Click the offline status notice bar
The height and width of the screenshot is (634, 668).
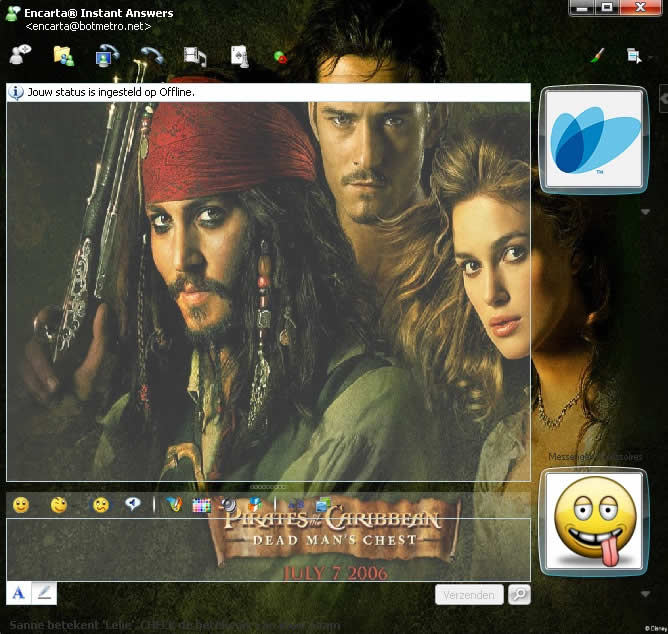268,92
